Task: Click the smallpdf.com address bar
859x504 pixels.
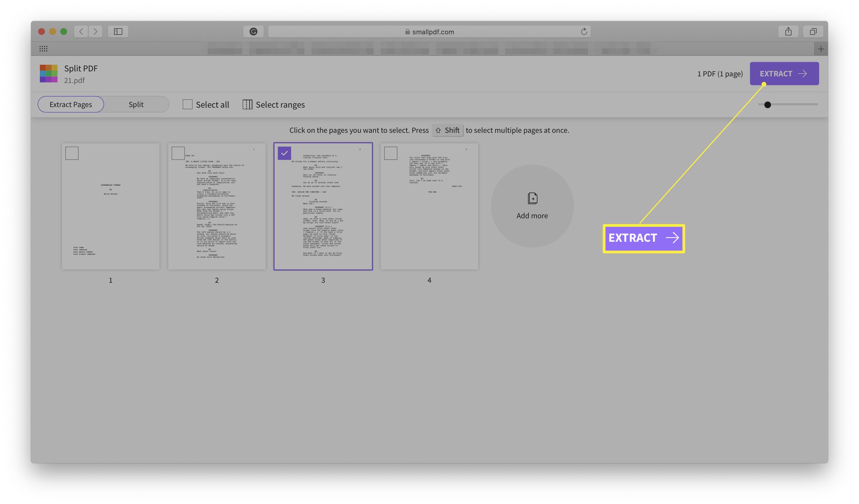Action: 430,30
